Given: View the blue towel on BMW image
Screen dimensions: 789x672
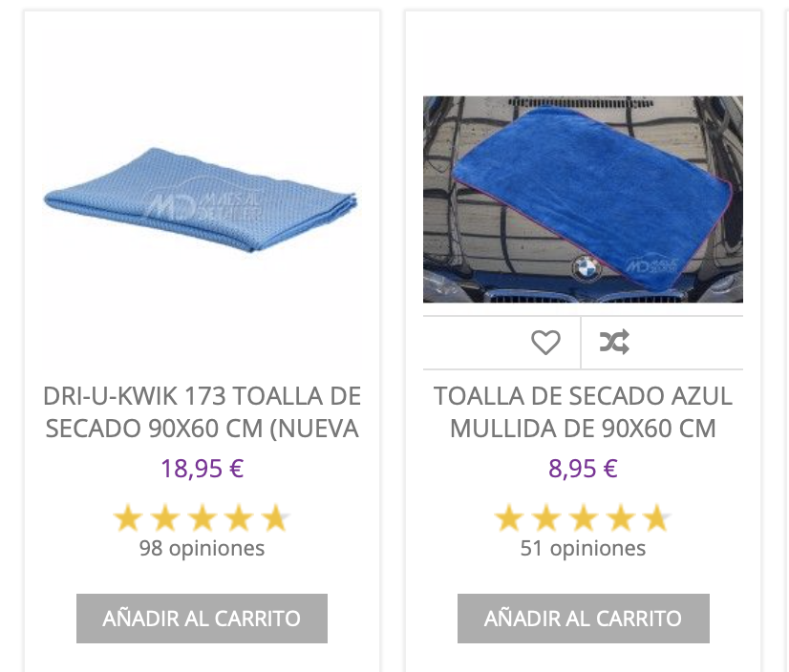Looking at the screenshot, I should (583, 199).
